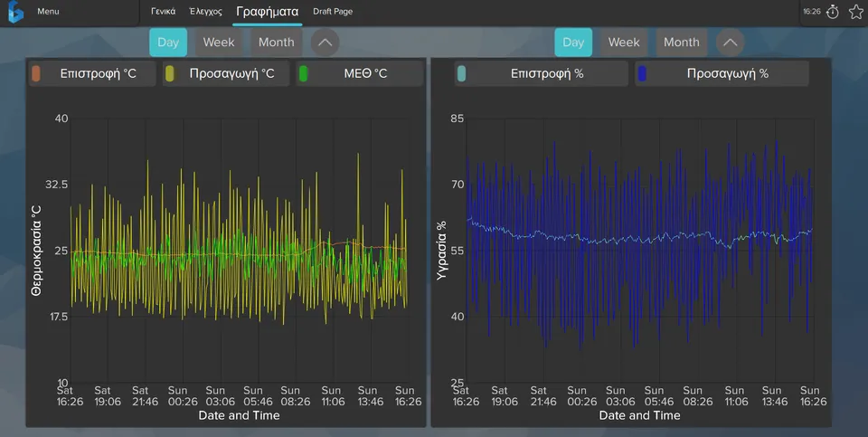The image size is (868, 437).
Task: Select Month range for temperature chart
Action: pos(277,43)
